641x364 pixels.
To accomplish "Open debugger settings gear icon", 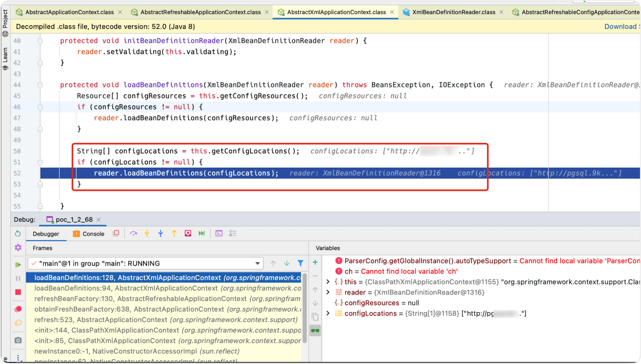I will [x=18, y=247].
